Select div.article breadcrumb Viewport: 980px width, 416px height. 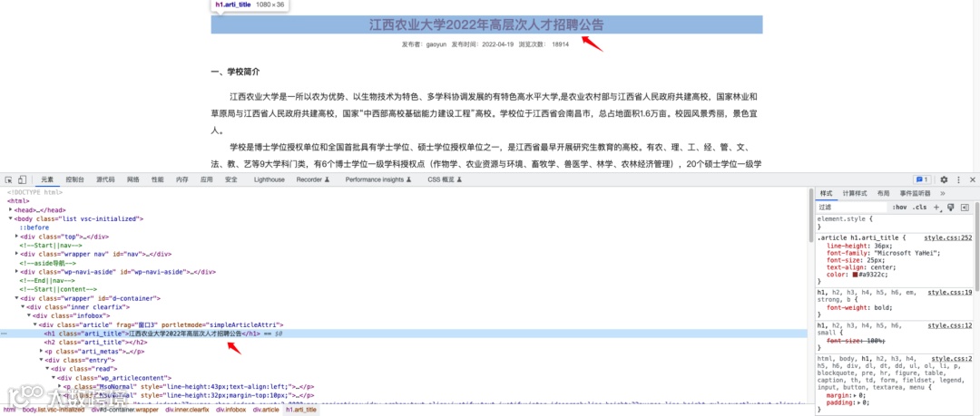click(266, 410)
